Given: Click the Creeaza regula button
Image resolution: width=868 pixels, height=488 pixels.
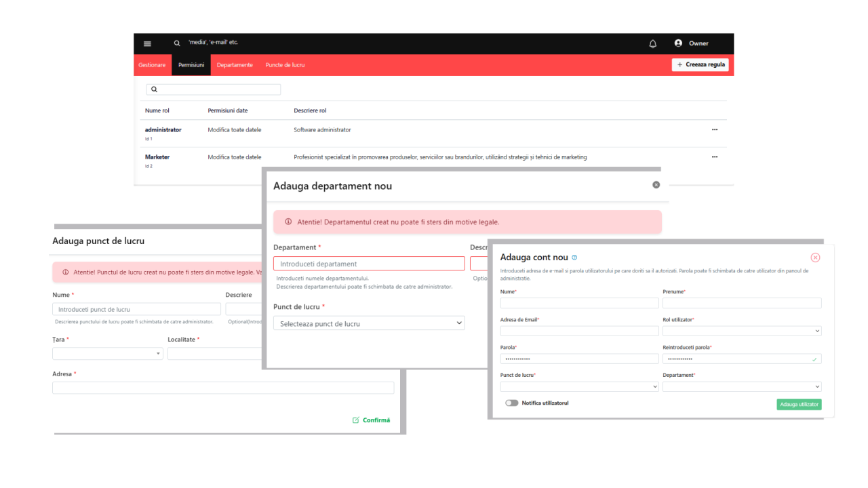Looking at the screenshot, I should (700, 64).
